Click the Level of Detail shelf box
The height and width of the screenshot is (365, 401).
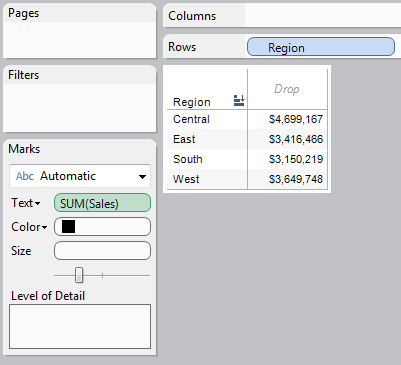click(80, 326)
